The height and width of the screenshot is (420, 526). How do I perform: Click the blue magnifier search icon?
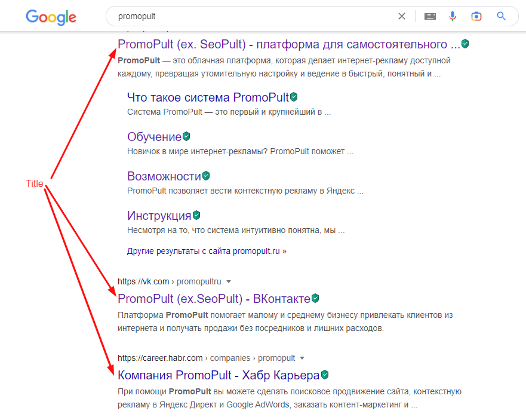coord(501,16)
